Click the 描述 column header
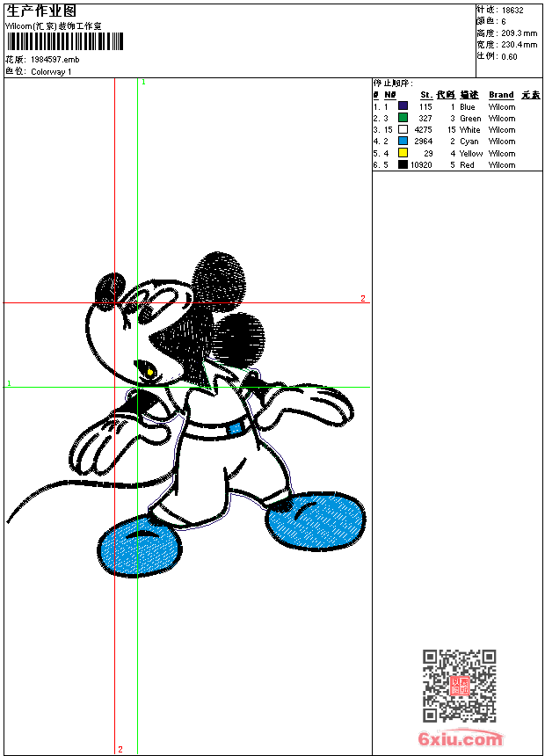The height and width of the screenshot is (756, 545). pyautogui.click(x=469, y=95)
